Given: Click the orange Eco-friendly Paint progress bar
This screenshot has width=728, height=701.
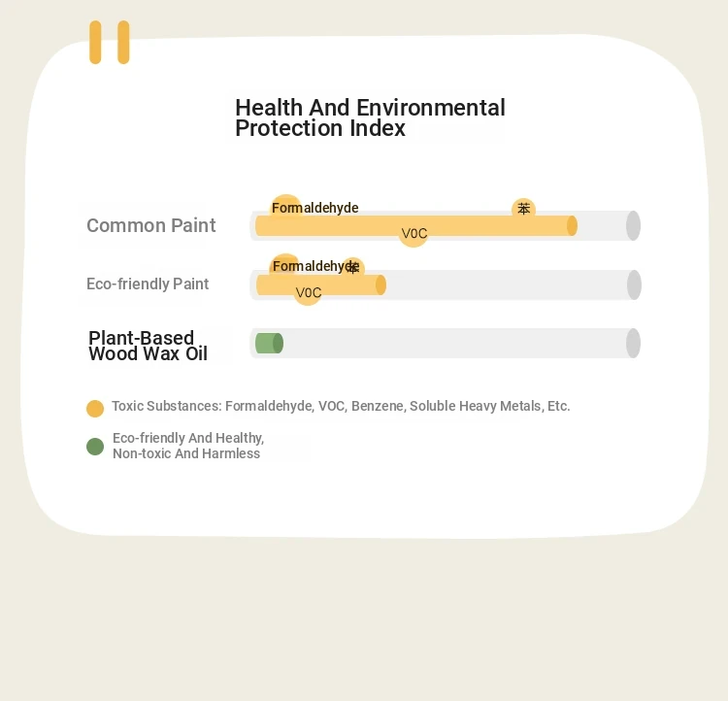Looking at the screenshot, I should 321,284.
